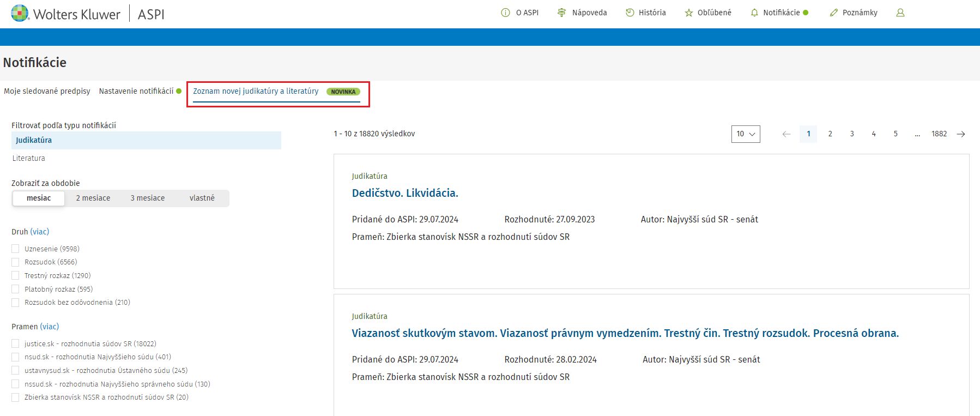The image size is (980, 416).
Task: Open the O ASPI info icon
Action: pyautogui.click(x=505, y=13)
